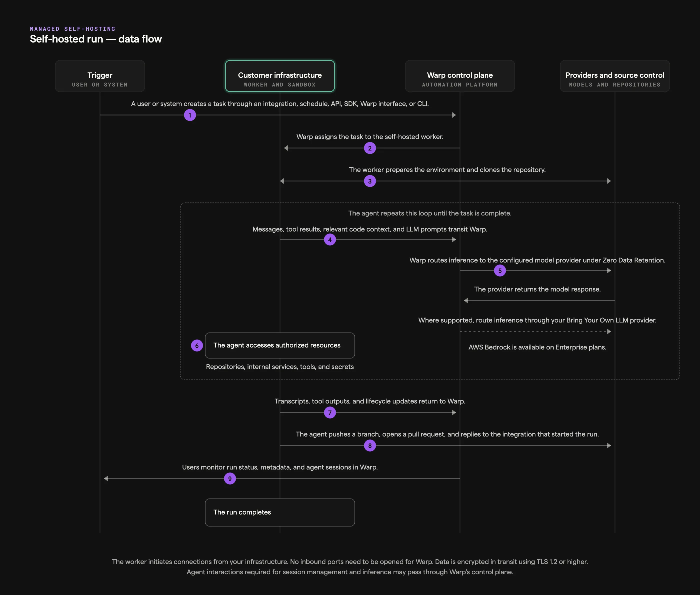Click the "Self-hosted run — data flow" heading

point(96,39)
